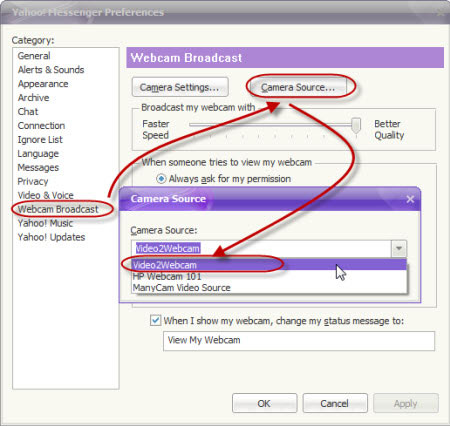Confirm with the OK button
This screenshot has width=450, height=426.
[264, 403]
